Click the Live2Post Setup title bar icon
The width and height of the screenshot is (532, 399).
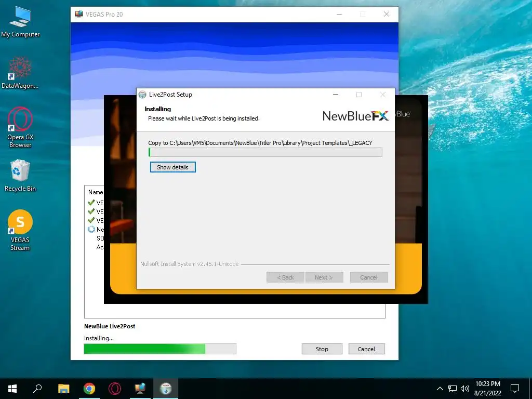(142, 95)
